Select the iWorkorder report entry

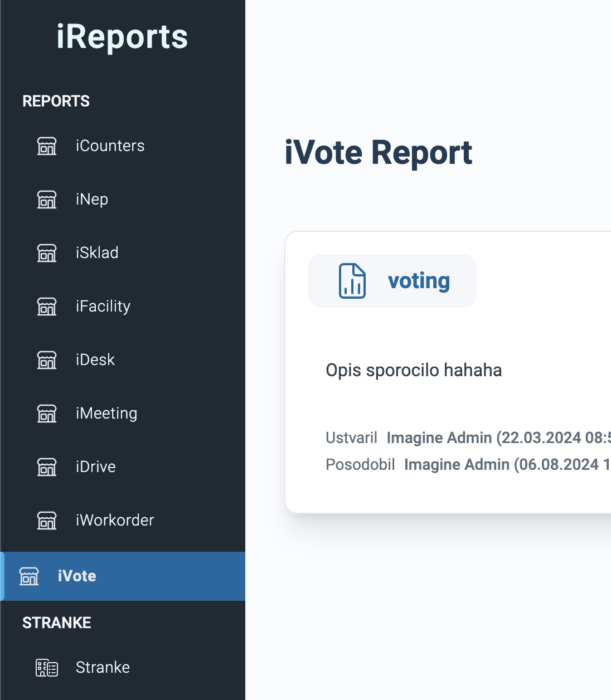[114, 521]
